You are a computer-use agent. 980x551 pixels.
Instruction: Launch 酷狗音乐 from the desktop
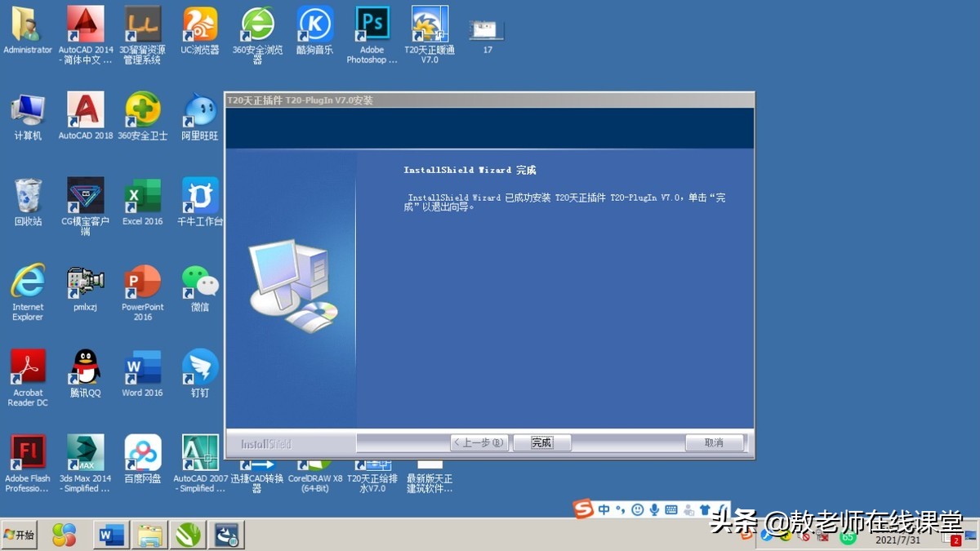314,24
